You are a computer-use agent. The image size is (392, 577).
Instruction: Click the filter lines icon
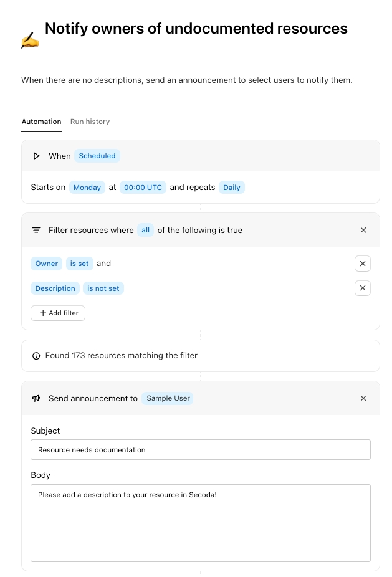[x=36, y=230]
